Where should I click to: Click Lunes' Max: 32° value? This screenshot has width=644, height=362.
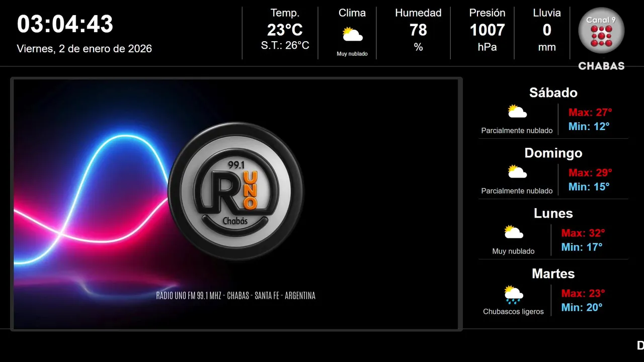(x=583, y=233)
